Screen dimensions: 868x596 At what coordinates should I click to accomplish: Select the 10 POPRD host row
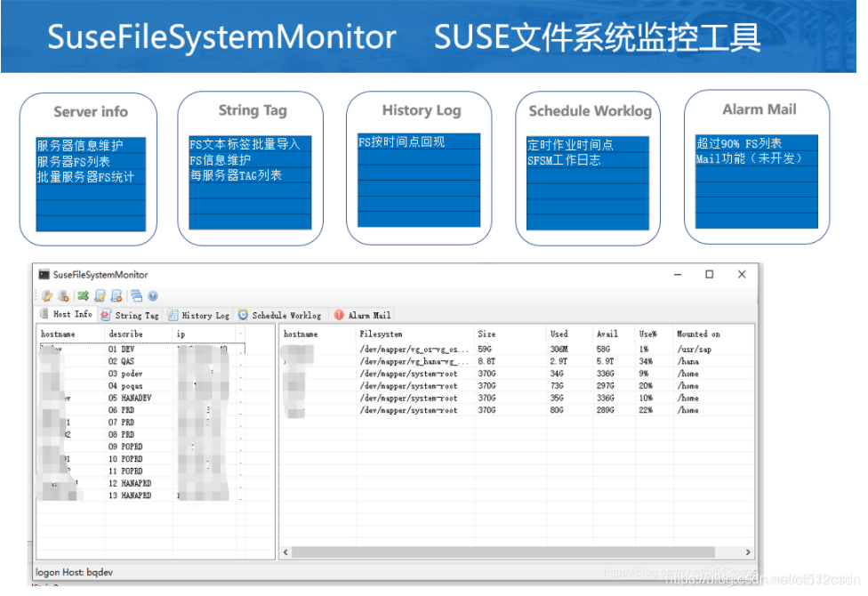click(141, 459)
